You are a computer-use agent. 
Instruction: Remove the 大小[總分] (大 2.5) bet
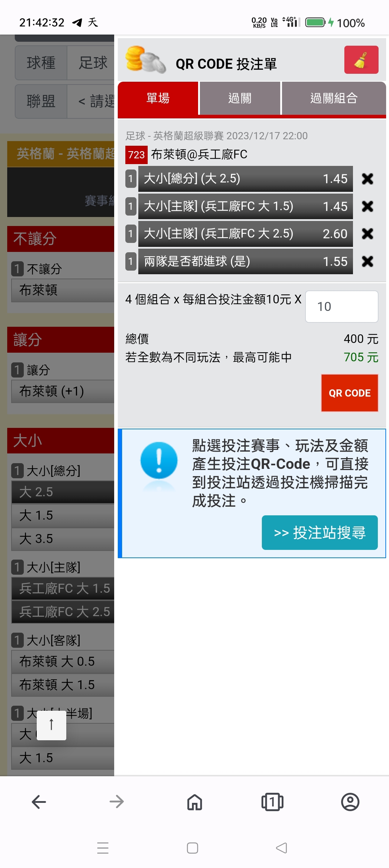point(367,179)
